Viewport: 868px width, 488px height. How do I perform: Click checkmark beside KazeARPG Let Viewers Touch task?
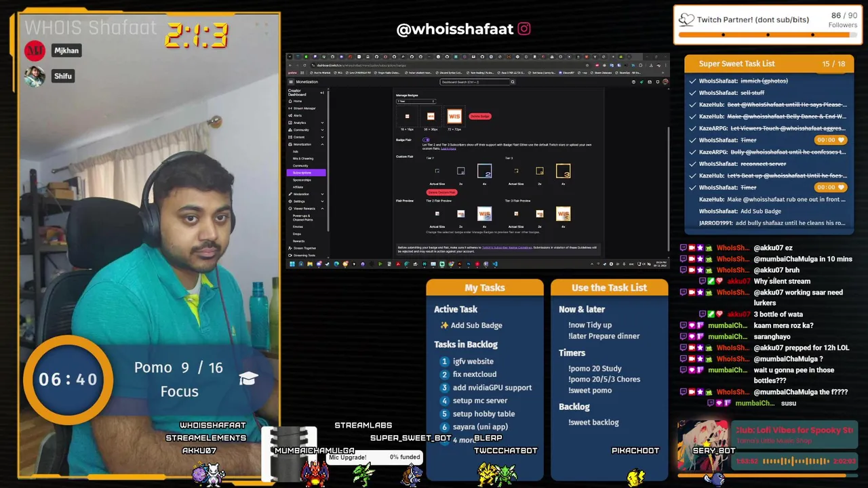(x=692, y=129)
